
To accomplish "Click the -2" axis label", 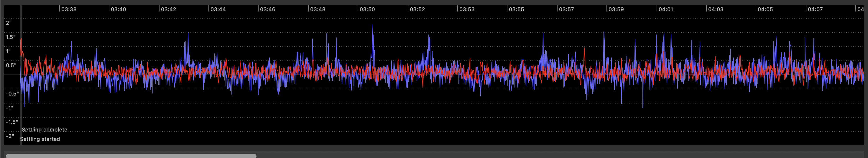I will click(x=10, y=136).
